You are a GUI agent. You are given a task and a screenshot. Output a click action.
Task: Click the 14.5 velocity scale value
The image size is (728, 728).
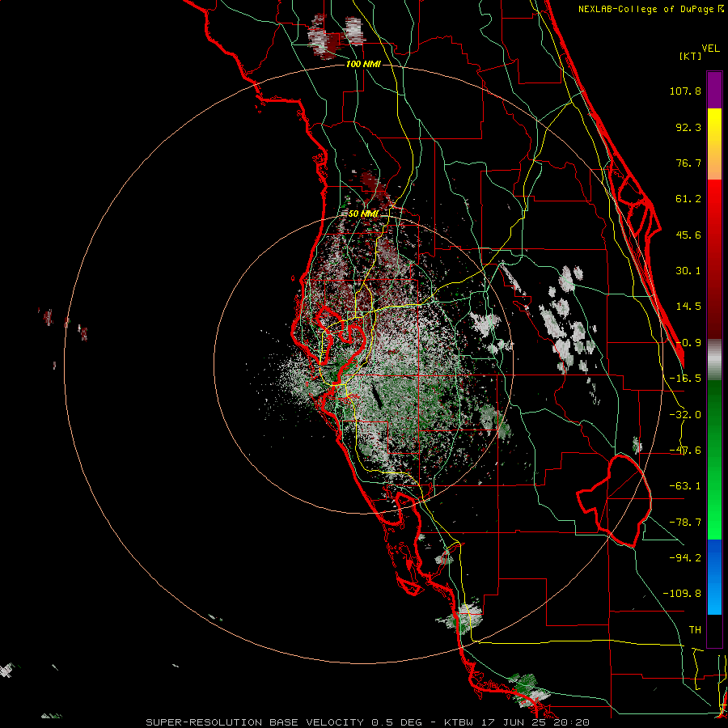(x=688, y=307)
